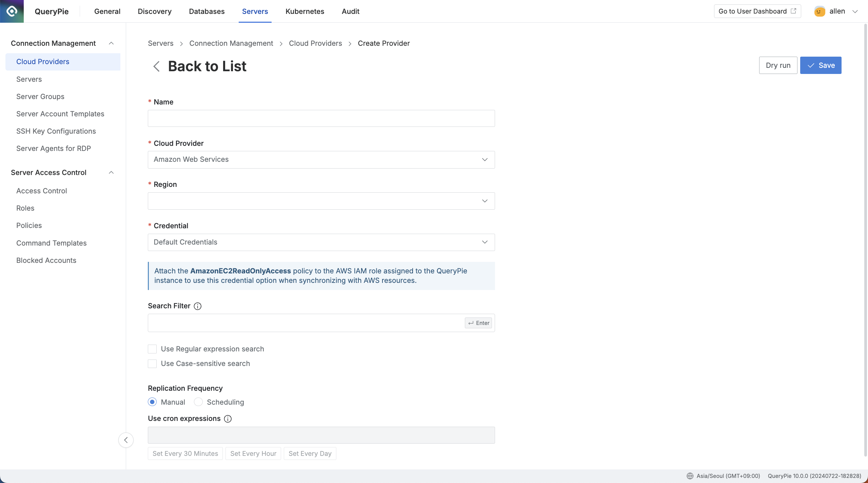Switch to Kubernetes tab

pyautogui.click(x=305, y=11)
